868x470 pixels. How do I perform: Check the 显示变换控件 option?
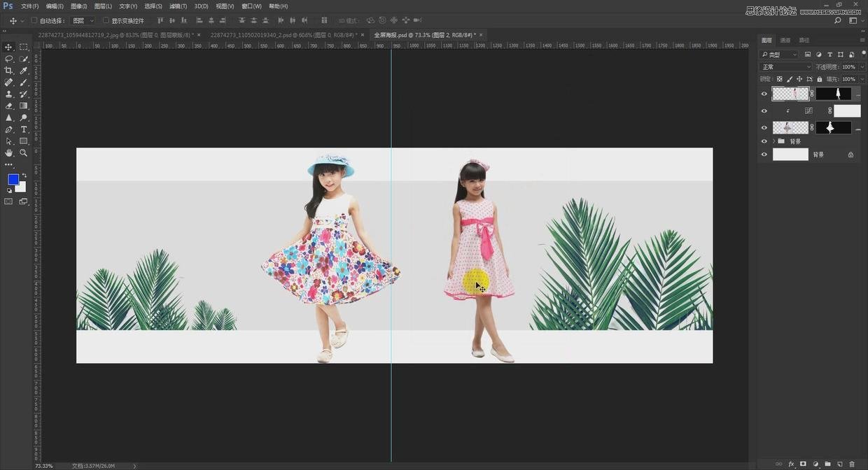pyautogui.click(x=106, y=20)
